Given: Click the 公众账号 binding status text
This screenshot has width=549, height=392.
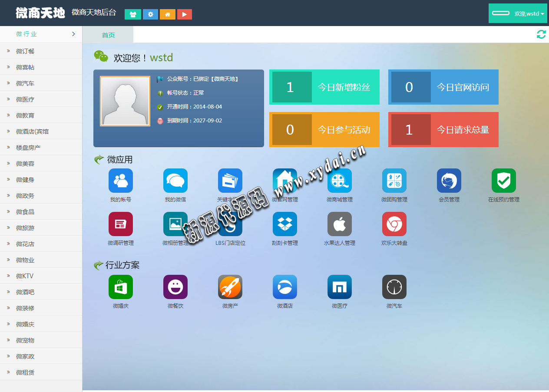Looking at the screenshot, I should click(203, 79).
